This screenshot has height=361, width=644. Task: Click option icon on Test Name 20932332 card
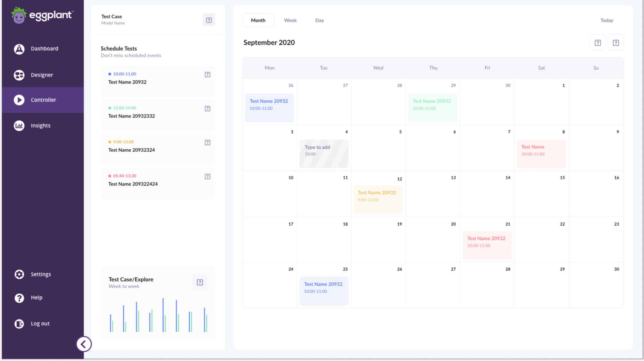click(x=208, y=109)
